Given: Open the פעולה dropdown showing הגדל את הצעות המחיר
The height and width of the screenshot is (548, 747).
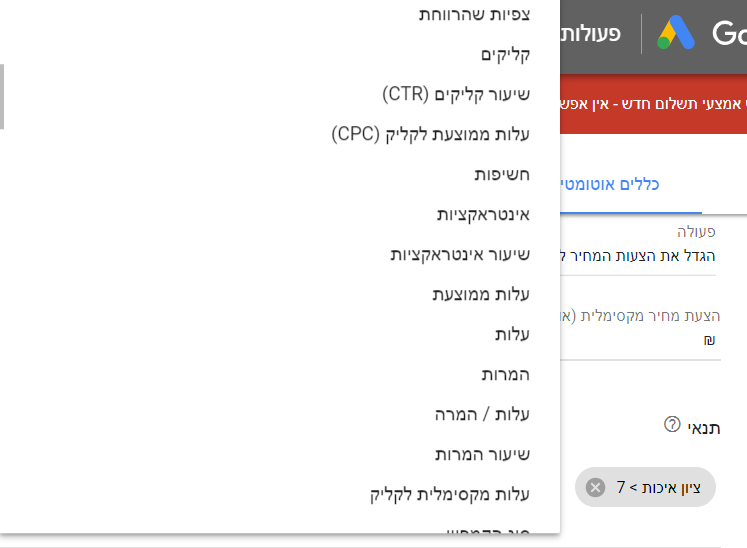Looking at the screenshot, I should (x=638, y=256).
